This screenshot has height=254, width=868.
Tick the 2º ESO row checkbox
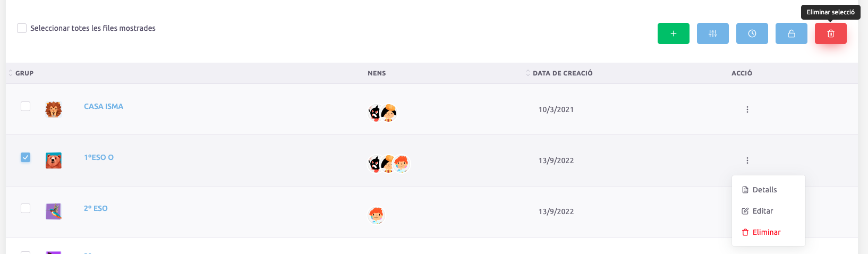point(25,208)
